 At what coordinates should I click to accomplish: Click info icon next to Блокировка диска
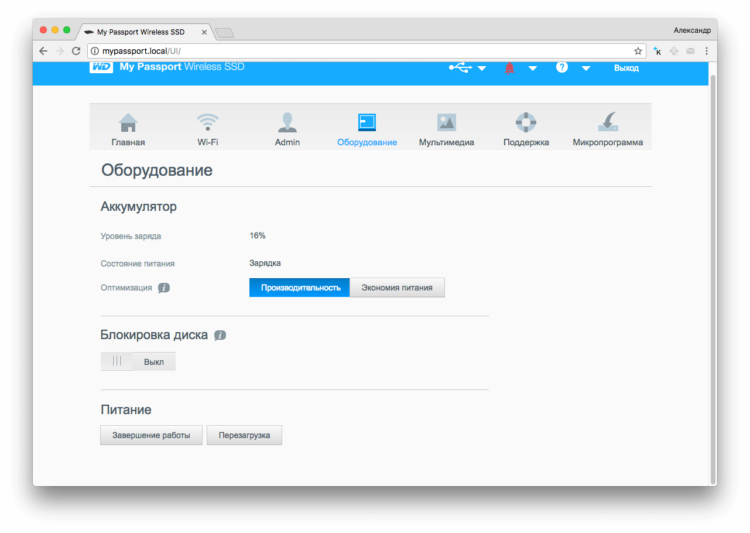[x=220, y=335]
